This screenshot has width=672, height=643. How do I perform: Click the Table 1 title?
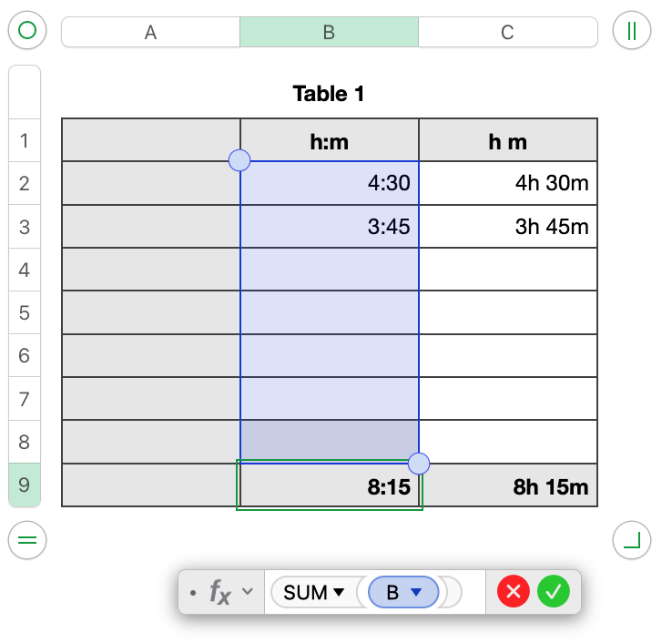329,93
